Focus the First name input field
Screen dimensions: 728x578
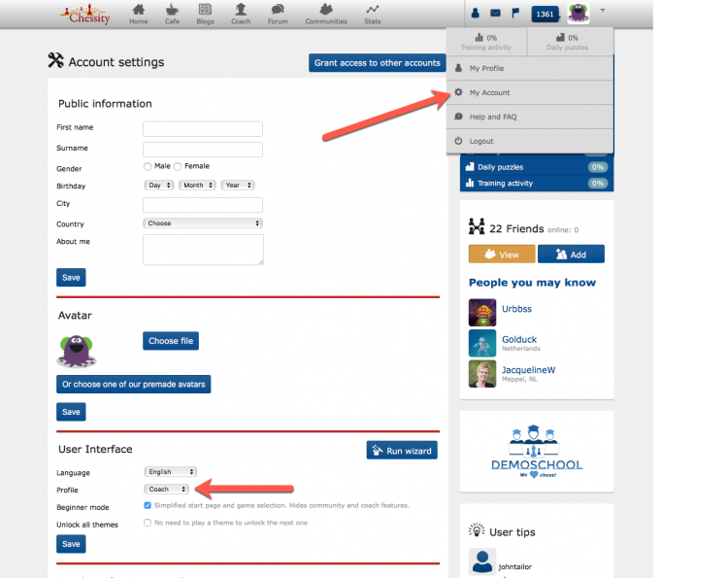[203, 128]
